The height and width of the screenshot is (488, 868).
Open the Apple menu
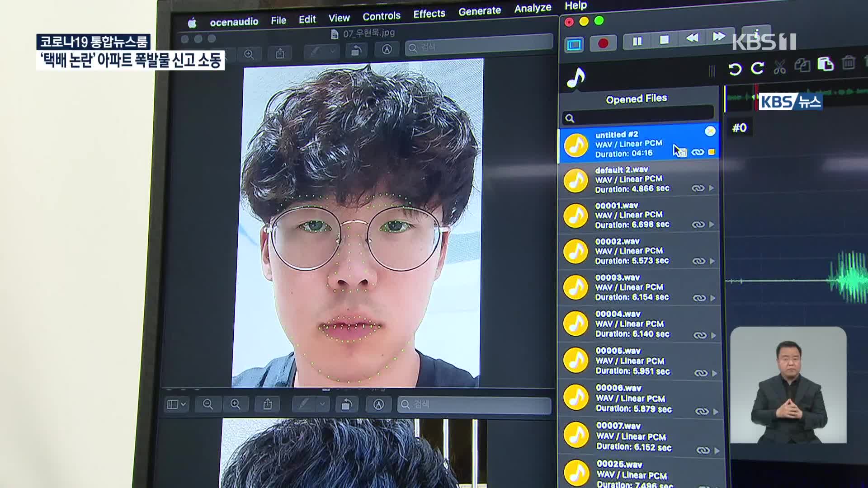(192, 23)
